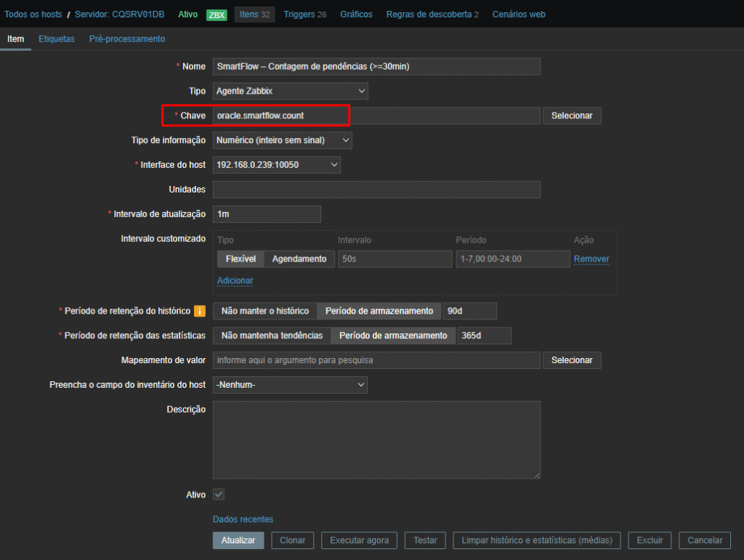This screenshot has height=560, width=744.
Task: Click the Remover link in custom interval
Action: coord(591,259)
